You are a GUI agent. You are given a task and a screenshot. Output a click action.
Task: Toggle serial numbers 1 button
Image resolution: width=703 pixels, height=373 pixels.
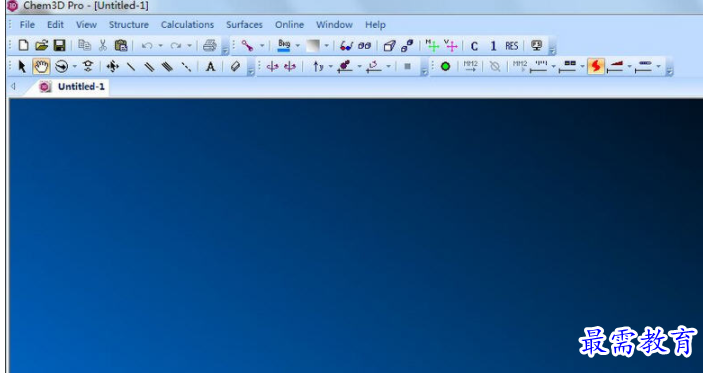tap(493, 46)
